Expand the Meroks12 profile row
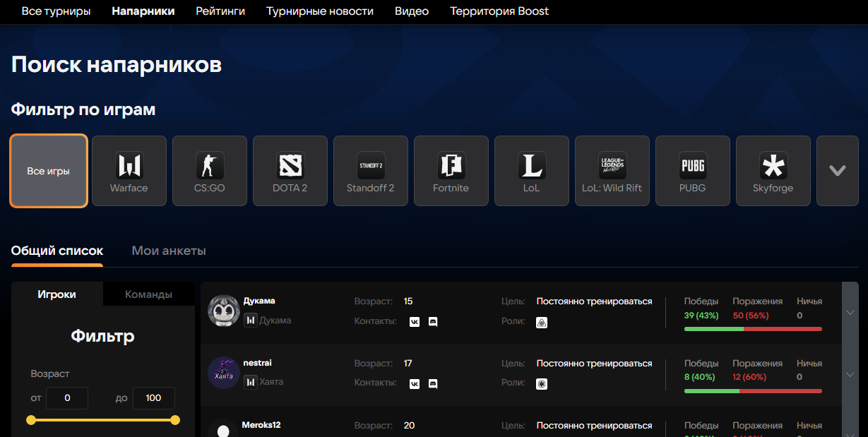Image resolution: width=868 pixels, height=437 pixels. point(850,422)
